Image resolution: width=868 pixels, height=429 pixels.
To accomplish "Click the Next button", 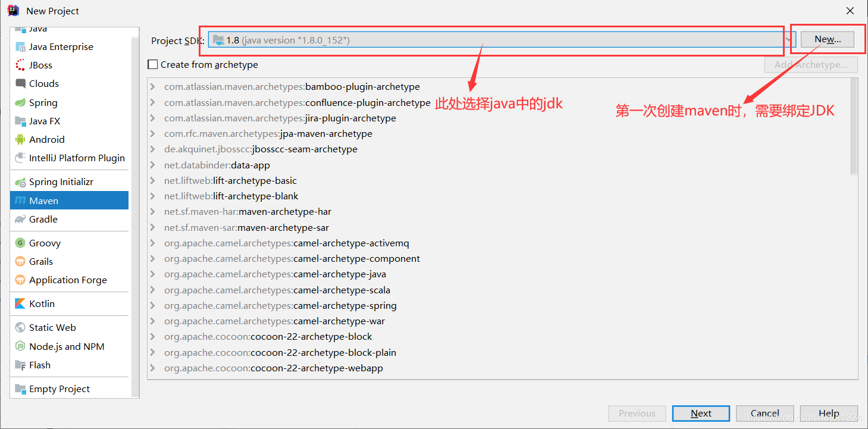I will (x=701, y=414).
